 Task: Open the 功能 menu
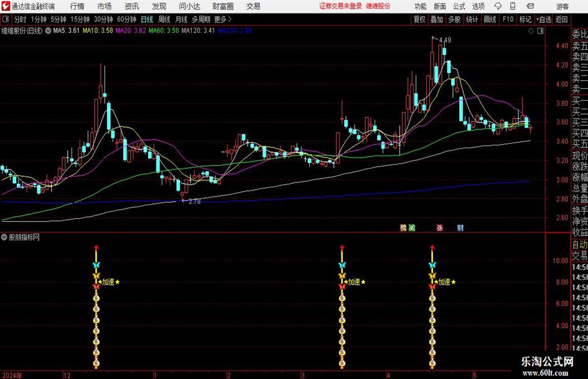(421, 6)
